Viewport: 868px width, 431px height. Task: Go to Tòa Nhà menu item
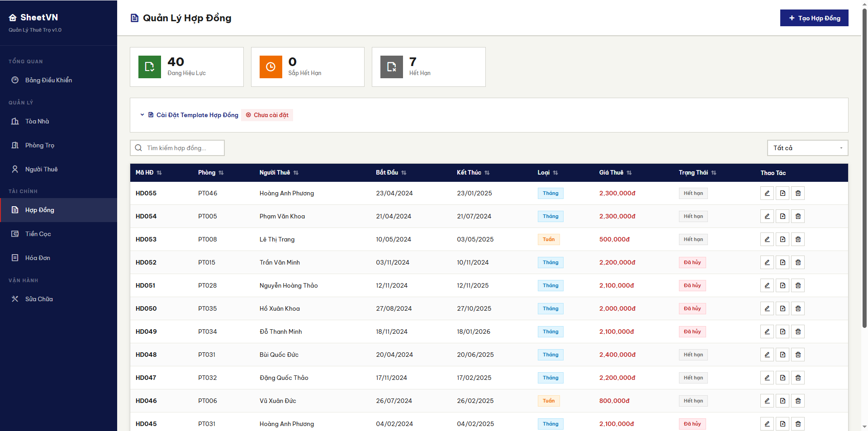click(x=58, y=121)
